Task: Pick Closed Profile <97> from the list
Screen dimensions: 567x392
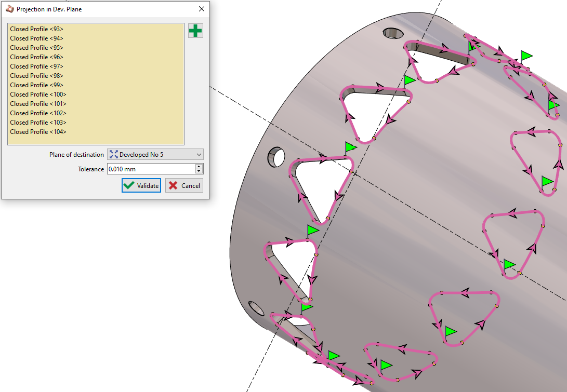Action: [x=36, y=66]
